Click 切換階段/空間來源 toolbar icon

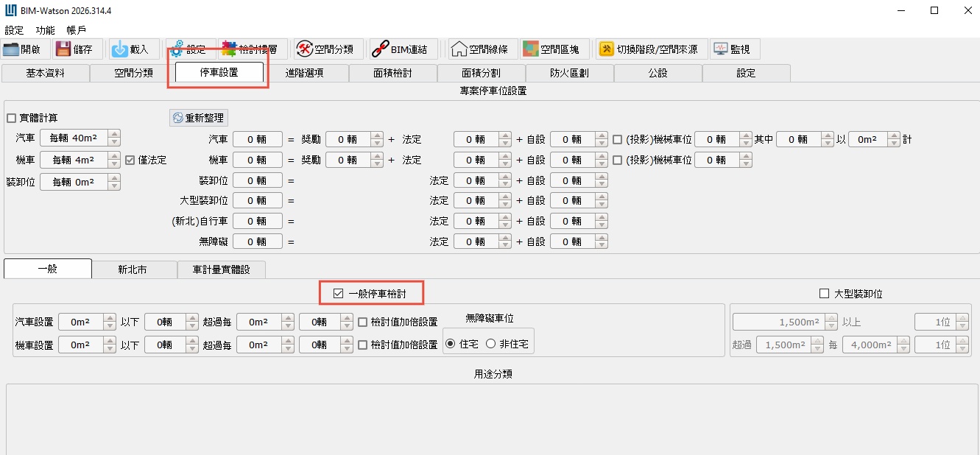point(606,49)
